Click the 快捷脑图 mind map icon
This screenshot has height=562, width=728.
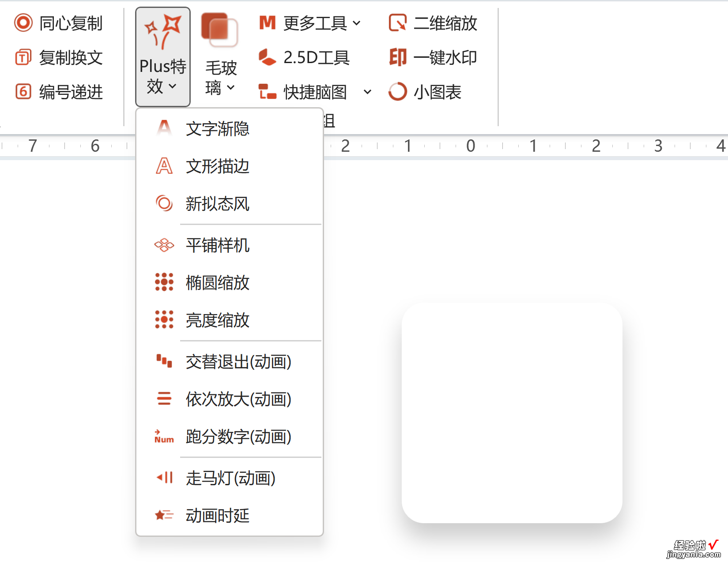(267, 92)
